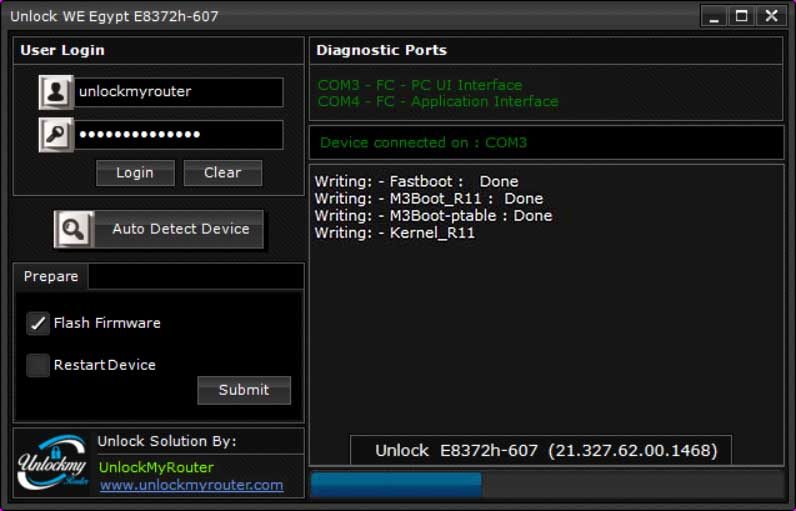796x511 pixels.
Task: Uncheck the Flash Firmware checkbox
Action: [x=38, y=323]
